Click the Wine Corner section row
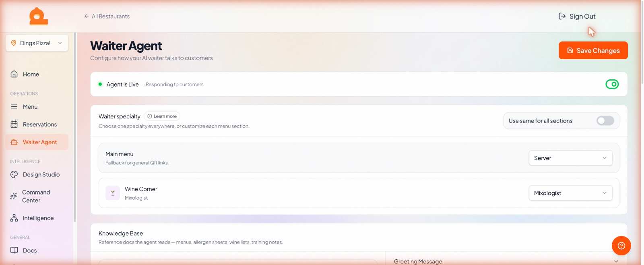This screenshot has height=265, width=644. [359, 193]
